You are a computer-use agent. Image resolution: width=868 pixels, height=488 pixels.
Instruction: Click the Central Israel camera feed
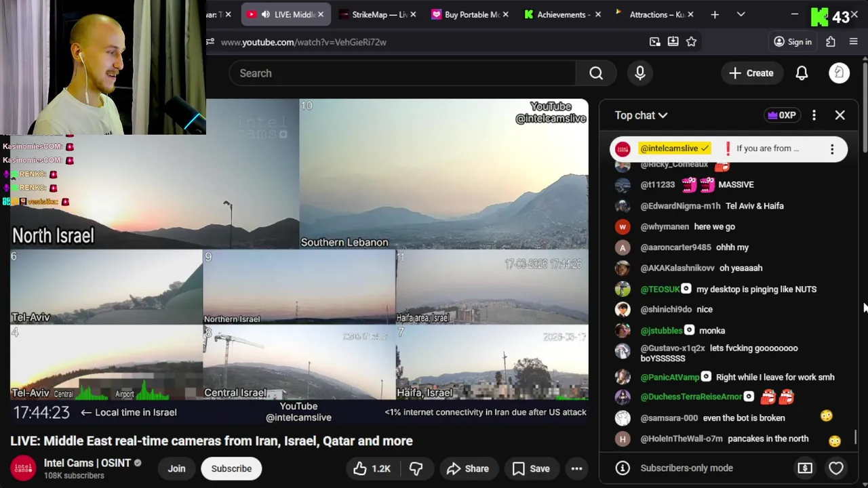click(299, 363)
